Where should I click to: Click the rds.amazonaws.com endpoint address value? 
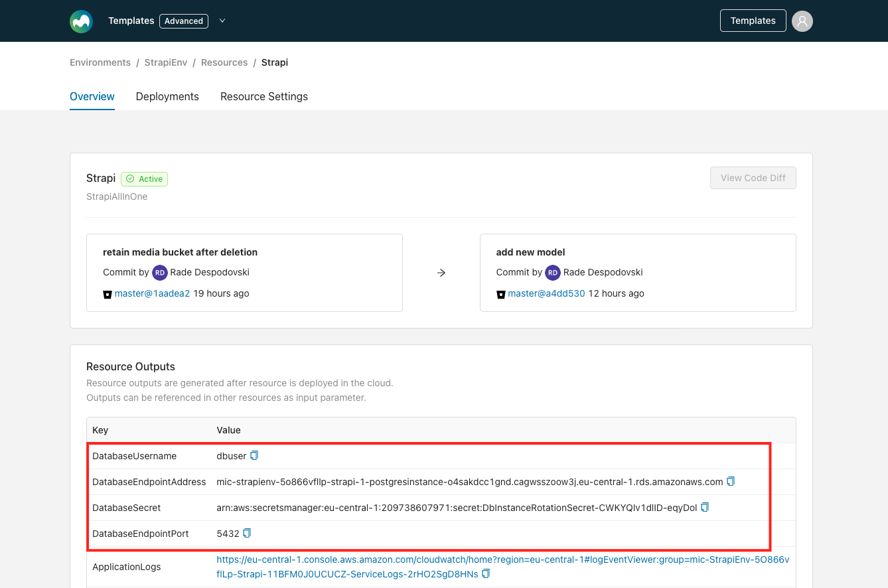tap(470, 482)
